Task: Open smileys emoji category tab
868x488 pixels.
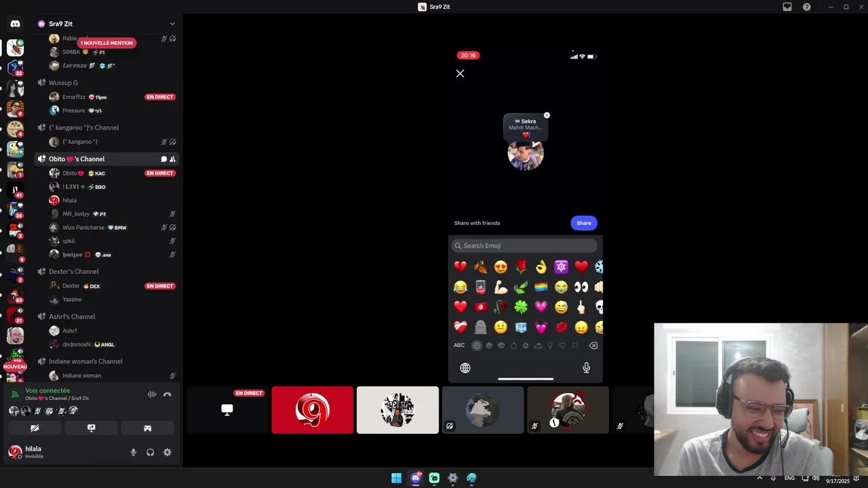Action: point(489,346)
